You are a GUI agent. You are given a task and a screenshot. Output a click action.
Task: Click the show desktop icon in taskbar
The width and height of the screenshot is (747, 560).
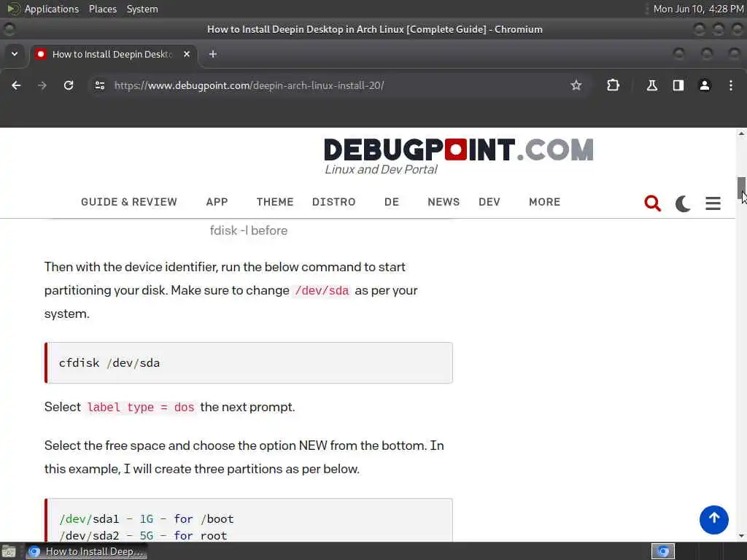coord(9,552)
